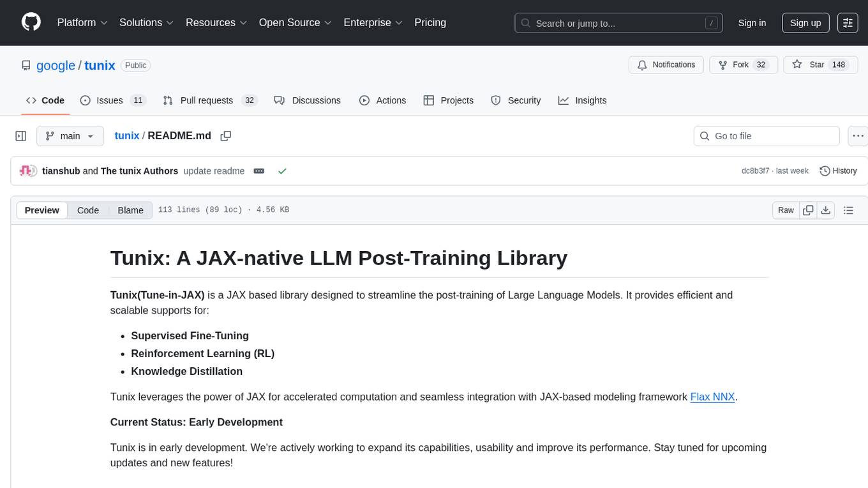Click the Public visibility badge

pyautogui.click(x=135, y=65)
